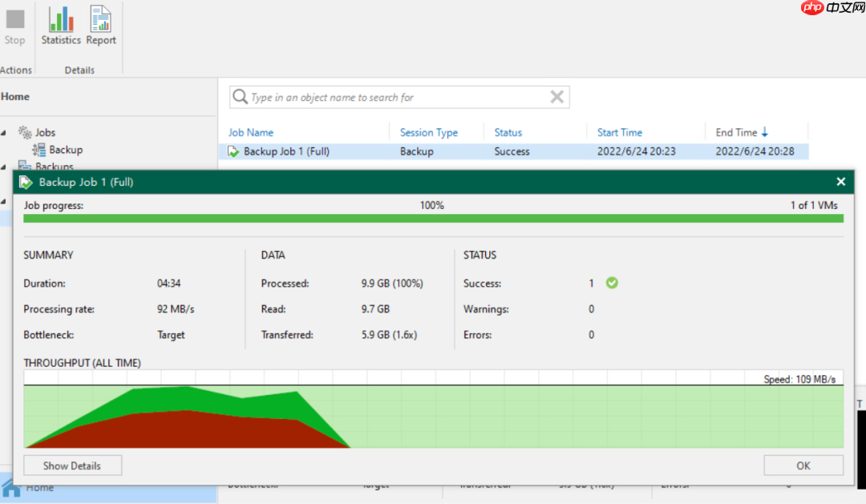Clear the search box using the X
Screen dimensions: 866x504
pyautogui.click(x=556, y=96)
